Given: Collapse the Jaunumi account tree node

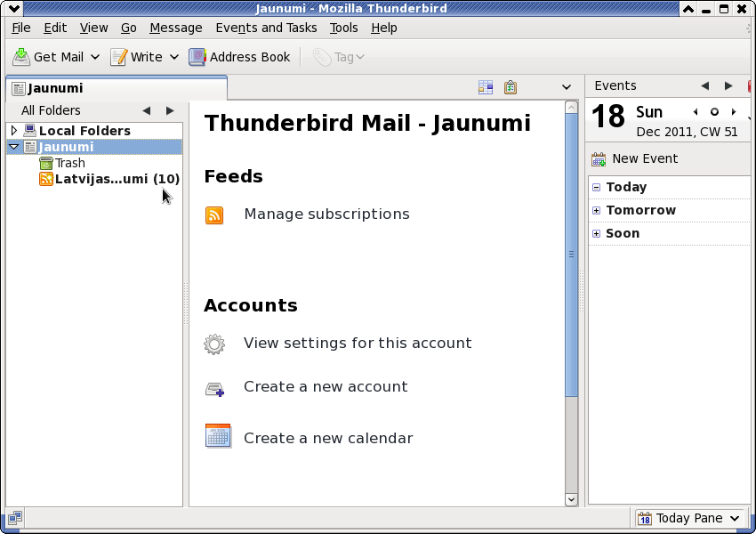Looking at the screenshot, I should (x=14, y=147).
